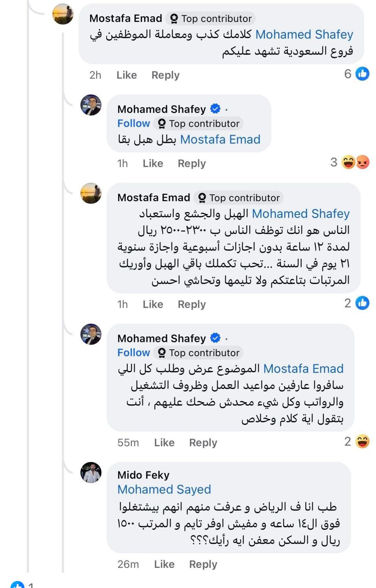Click the verified badge on the 55m Mohamed Shafey comment
This screenshot has height=588, width=376.
[x=215, y=338]
